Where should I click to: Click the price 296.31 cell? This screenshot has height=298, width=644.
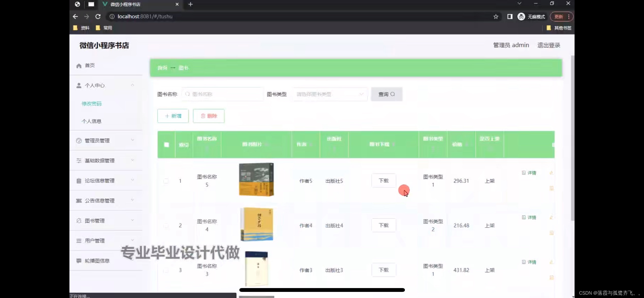[461, 181]
